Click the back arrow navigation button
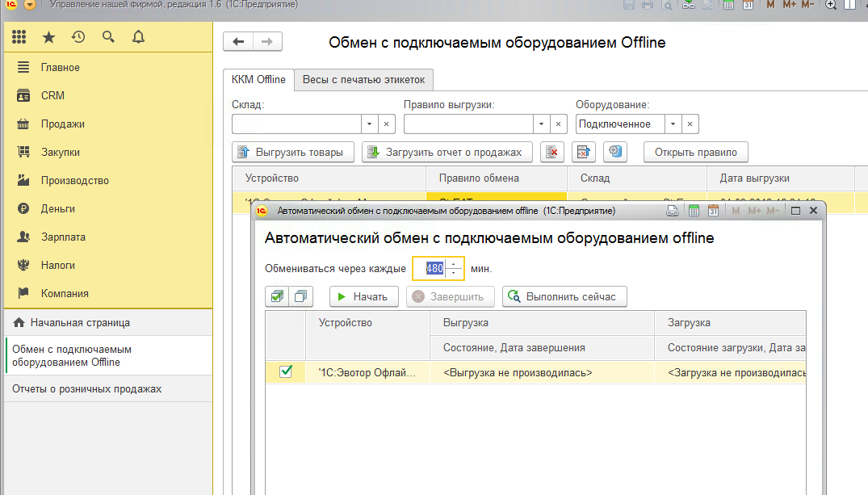 click(x=238, y=42)
